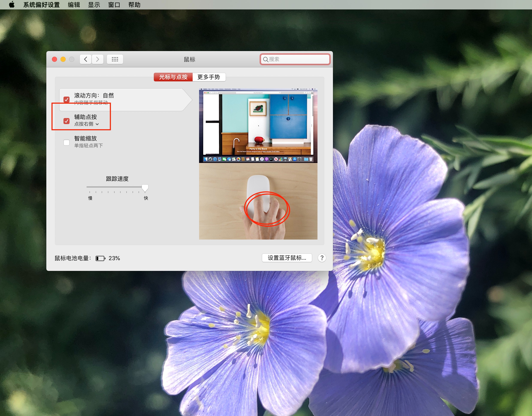
Task: Click the 设置蓝牙鼠标... button
Action: (287, 258)
